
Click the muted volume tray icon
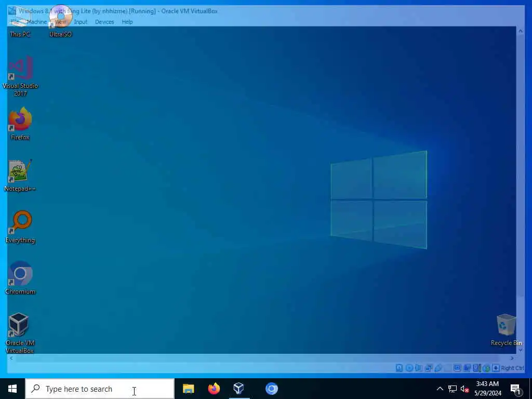464,389
